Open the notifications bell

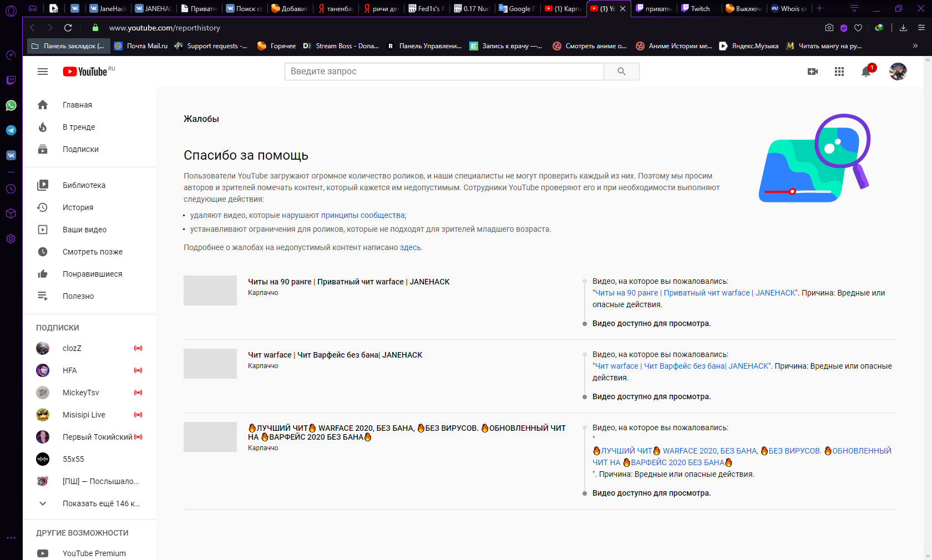pos(867,72)
